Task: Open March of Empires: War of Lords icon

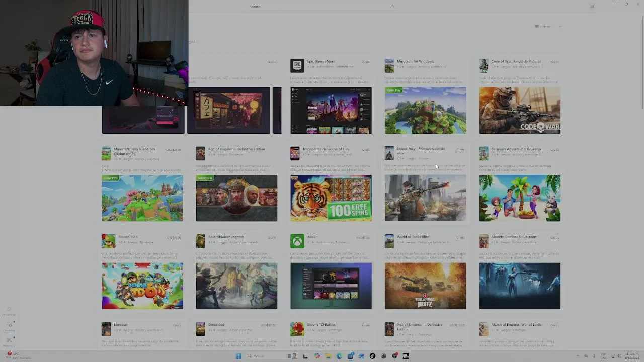Action: pyautogui.click(x=484, y=329)
